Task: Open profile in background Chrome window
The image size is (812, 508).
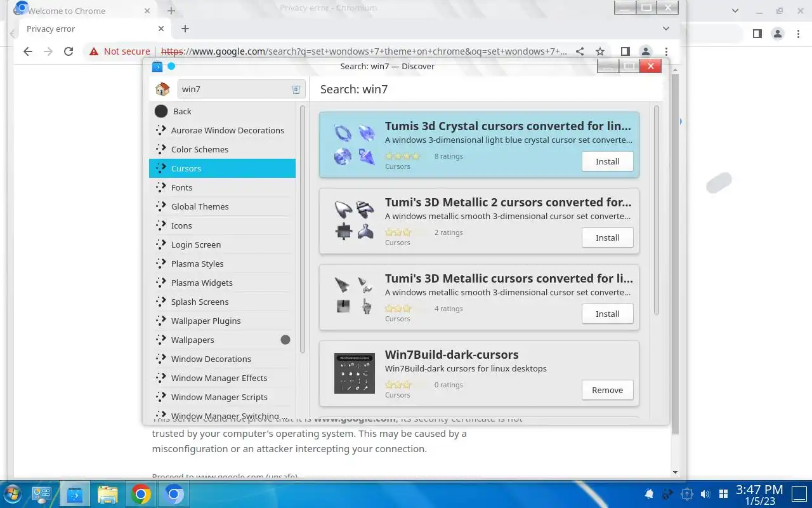Action: click(778, 34)
